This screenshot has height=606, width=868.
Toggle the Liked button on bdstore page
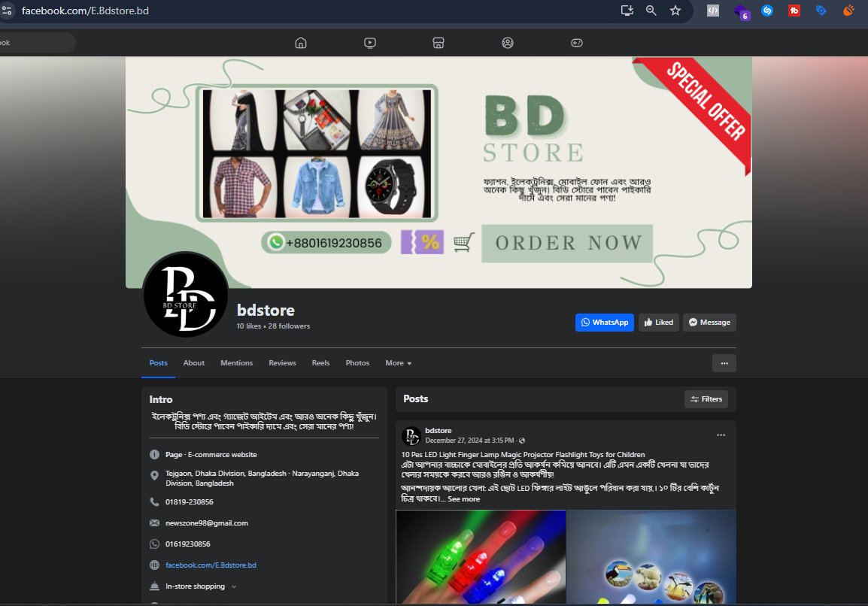[x=658, y=323]
